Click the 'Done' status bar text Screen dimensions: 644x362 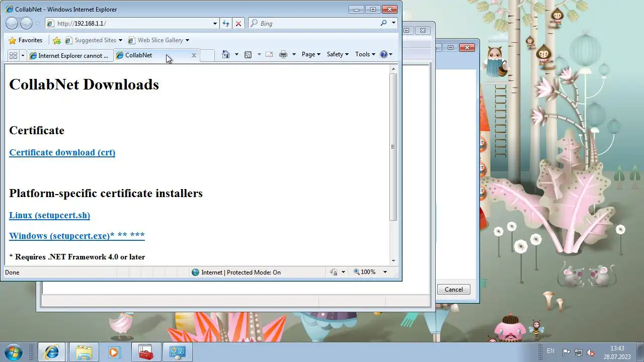coord(12,272)
